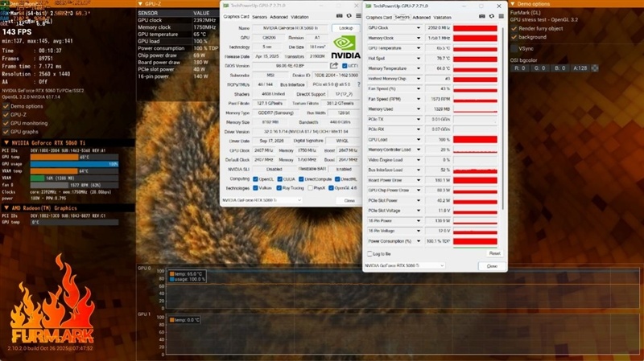
Task: Toggle the DirectML checkbox
Action: point(337,179)
